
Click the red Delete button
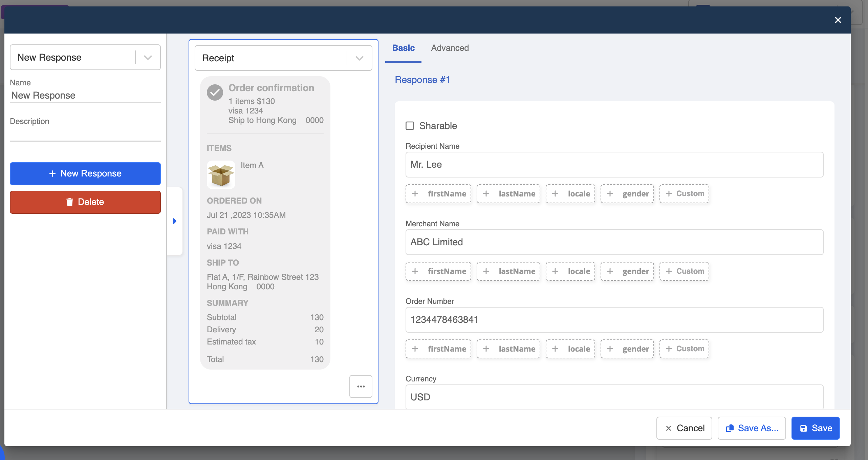[x=85, y=202]
